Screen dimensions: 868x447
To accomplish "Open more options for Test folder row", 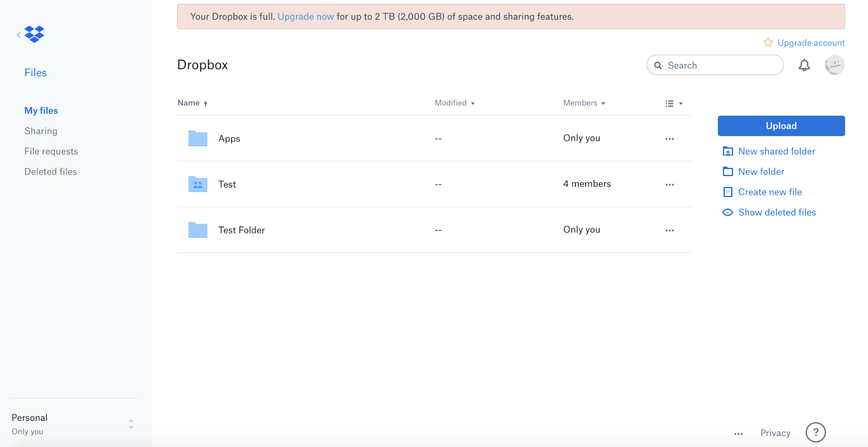I will point(669,185).
